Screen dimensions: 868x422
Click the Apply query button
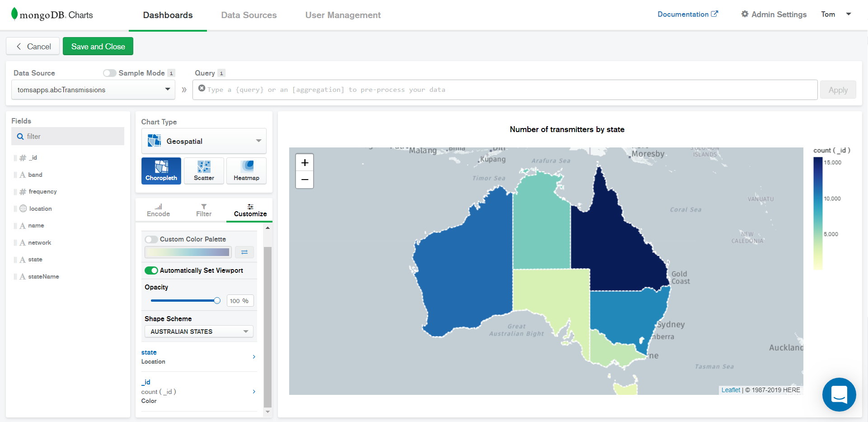838,90
